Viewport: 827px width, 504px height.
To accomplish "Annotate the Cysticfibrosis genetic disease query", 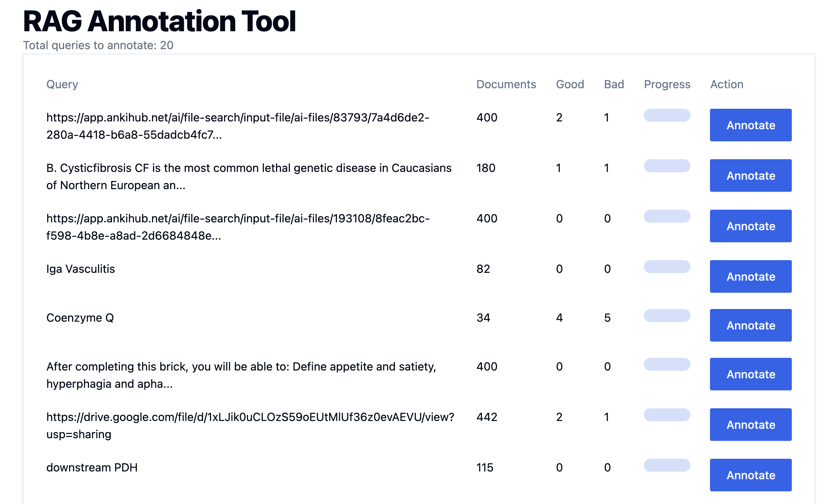I will pos(750,175).
